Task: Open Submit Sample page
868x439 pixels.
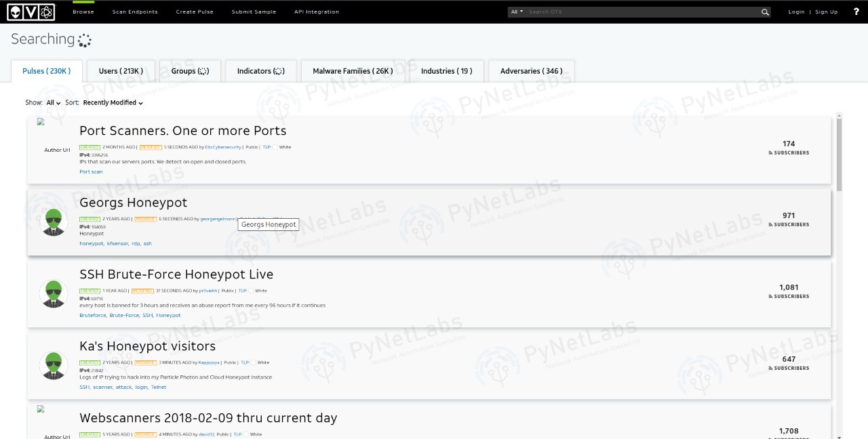Action: click(254, 12)
